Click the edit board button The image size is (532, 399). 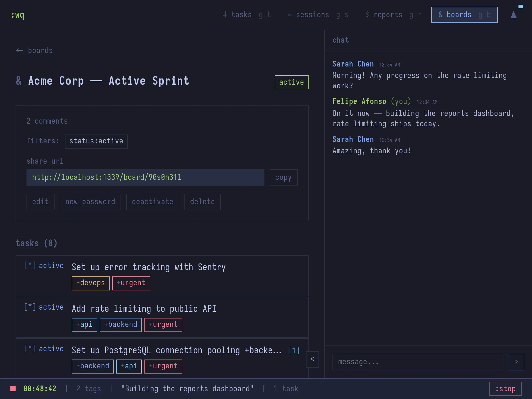pyautogui.click(x=40, y=202)
